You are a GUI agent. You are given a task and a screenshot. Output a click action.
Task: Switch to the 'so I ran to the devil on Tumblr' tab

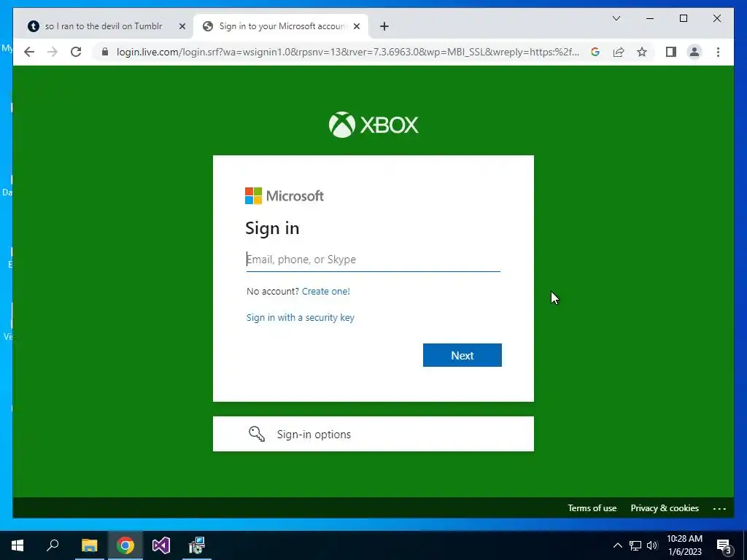pyautogui.click(x=104, y=26)
